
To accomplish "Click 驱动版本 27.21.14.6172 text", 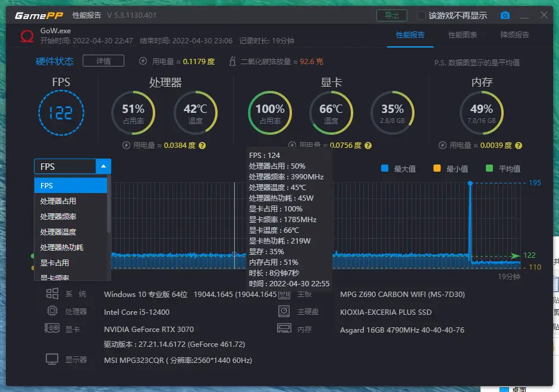I will 175,344.
